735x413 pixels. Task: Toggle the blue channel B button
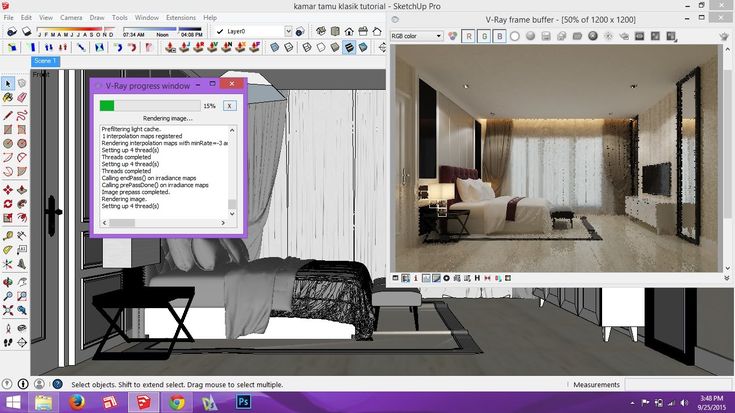[x=499, y=36]
